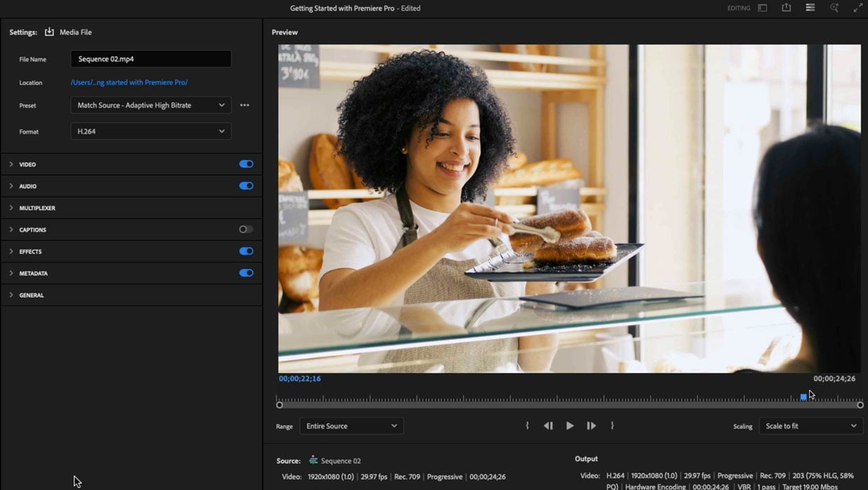Click the fullscreen expand arrows icon
This screenshot has width=868, height=490.
(857, 8)
